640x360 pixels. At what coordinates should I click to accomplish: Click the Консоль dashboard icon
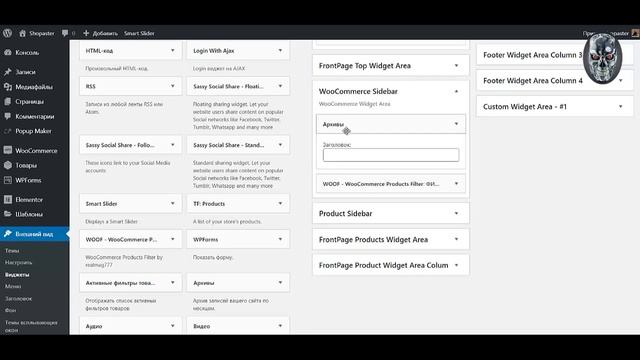tap(8, 53)
